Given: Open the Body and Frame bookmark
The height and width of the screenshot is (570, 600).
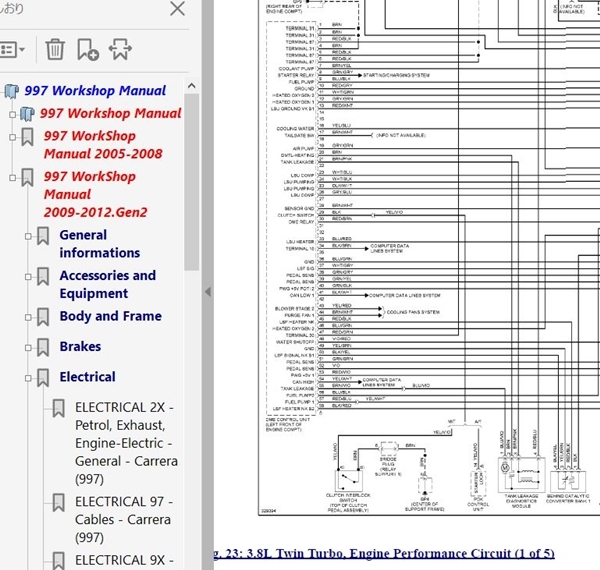Looking at the screenshot, I should coord(111,316).
